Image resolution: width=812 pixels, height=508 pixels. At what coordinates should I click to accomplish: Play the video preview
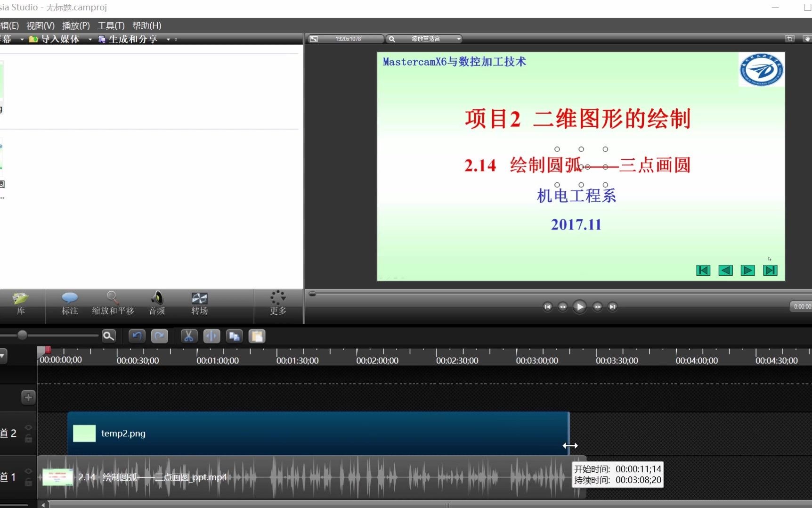click(x=580, y=307)
